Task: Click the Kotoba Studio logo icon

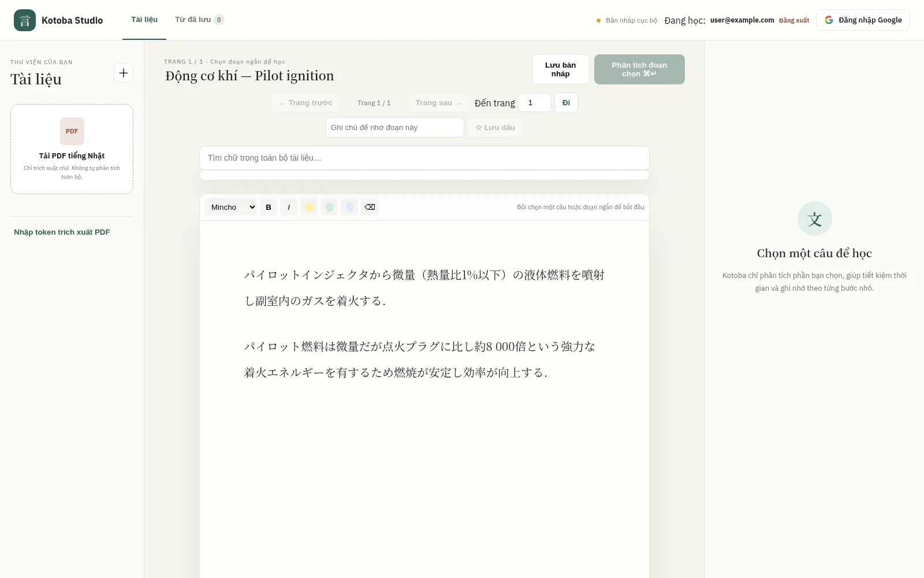Action: [25, 20]
